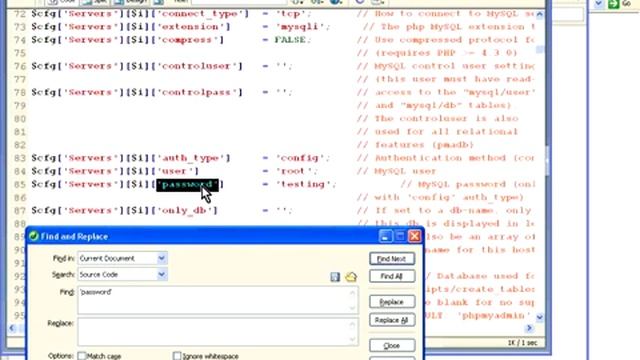
Task: Click the '// The controluser is also' comment on line 80
Action: tap(438, 119)
